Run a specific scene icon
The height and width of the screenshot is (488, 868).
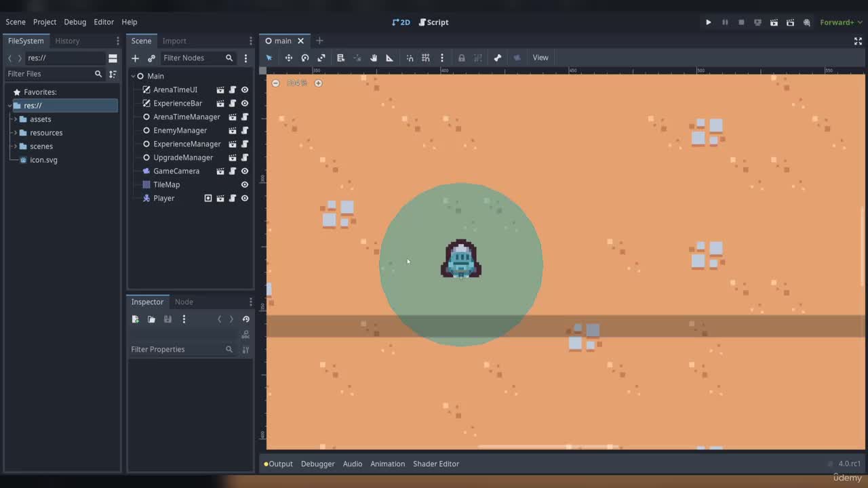point(790,22)
